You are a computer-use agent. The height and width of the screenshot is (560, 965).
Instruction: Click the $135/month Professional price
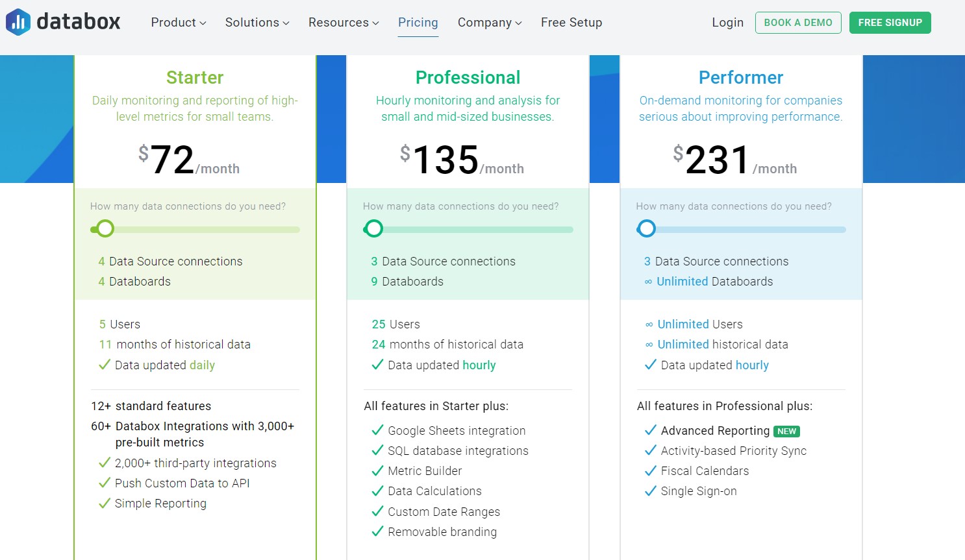coord(462,160)
